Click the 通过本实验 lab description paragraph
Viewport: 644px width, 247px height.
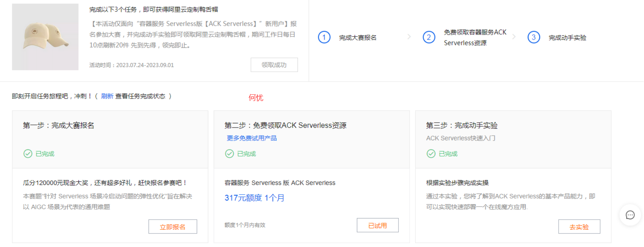tap(511, 202)
